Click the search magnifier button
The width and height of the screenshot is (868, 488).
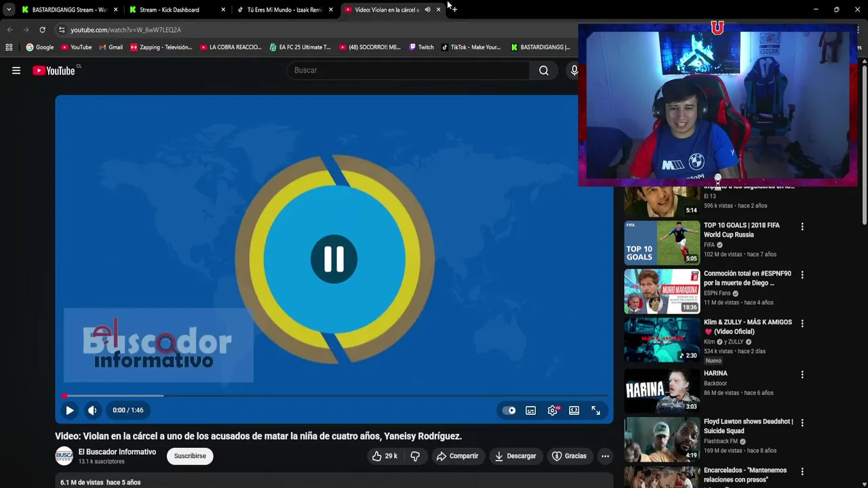pyautogui.click(x=544, y=70)
